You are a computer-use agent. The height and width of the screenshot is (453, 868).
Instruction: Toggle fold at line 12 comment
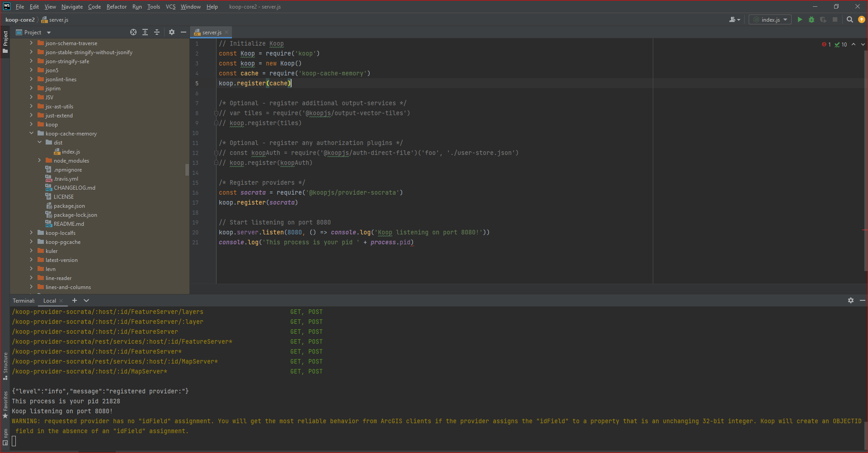(x=216, y=153)
